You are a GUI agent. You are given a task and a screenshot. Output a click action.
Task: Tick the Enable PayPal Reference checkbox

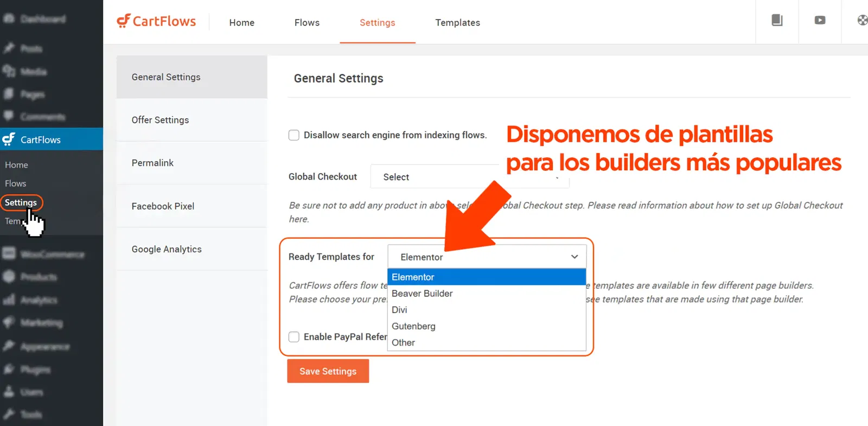294,337
